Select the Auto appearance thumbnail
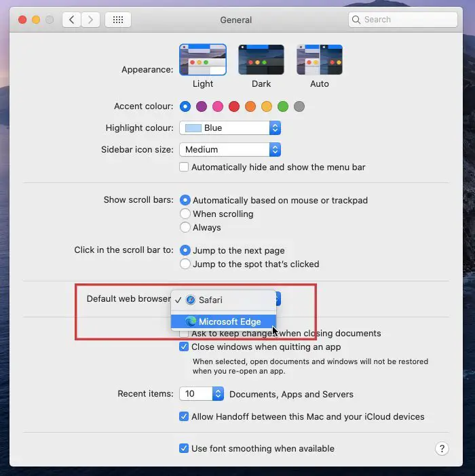The image size is (475, 476). pyautogui.click(x=320, y=60)
